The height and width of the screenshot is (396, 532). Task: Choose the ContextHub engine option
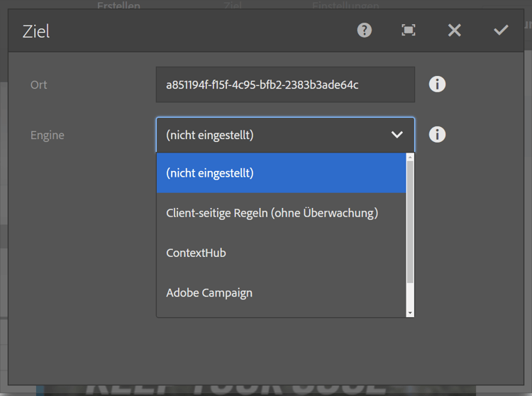(x=282, y=253)
